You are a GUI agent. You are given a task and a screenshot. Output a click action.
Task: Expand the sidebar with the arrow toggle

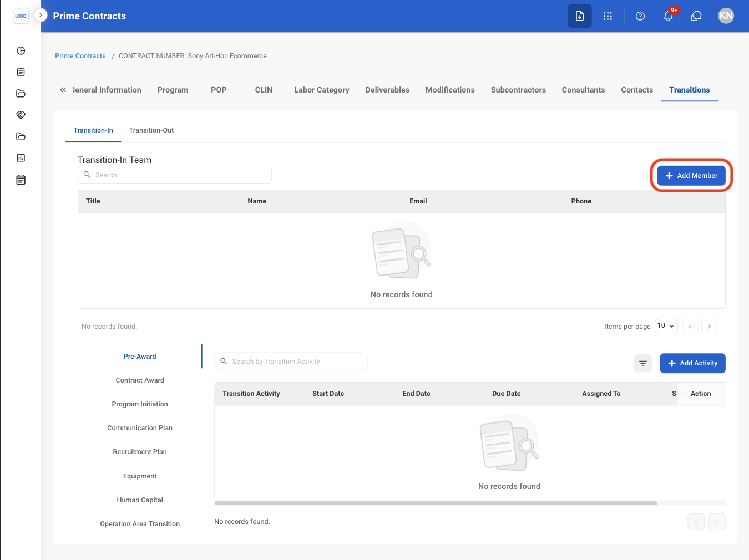pyautogui.click(x=41, y=15)
